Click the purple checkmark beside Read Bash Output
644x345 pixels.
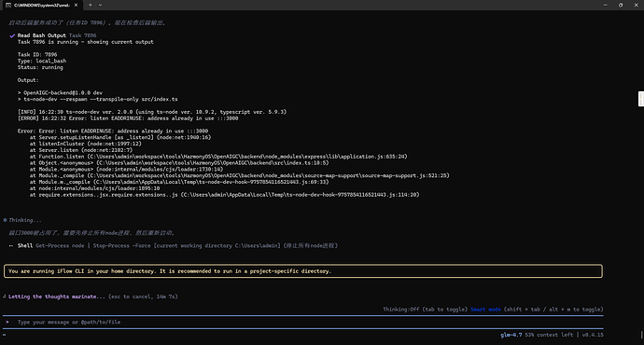[x=12, y=35]
